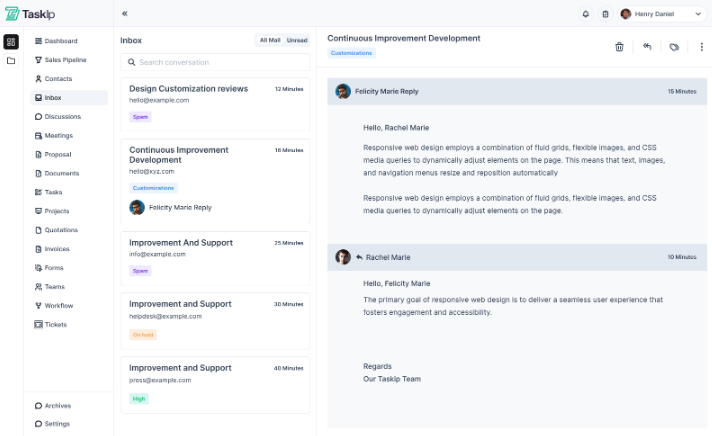The image size is (712, 436).
Task: Click the tags icon in conversation header
Action: pyautogui.click(x=674, y=46)
